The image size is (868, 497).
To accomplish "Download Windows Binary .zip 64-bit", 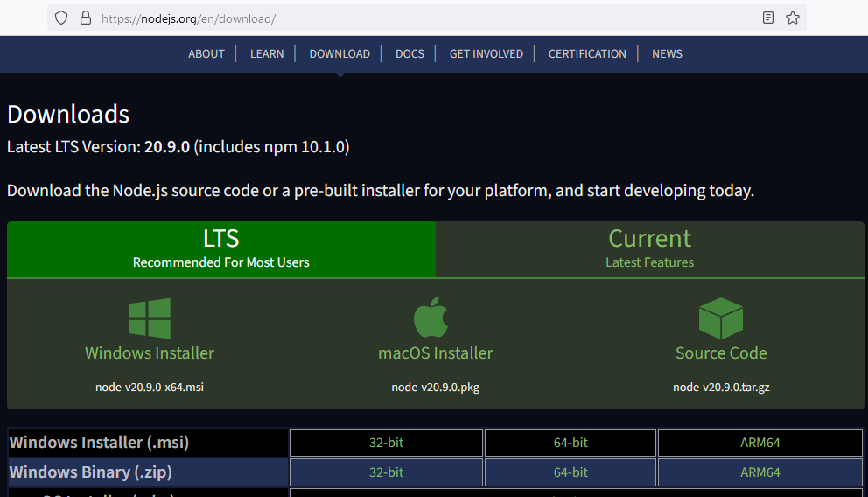I will tap(570, 472).
